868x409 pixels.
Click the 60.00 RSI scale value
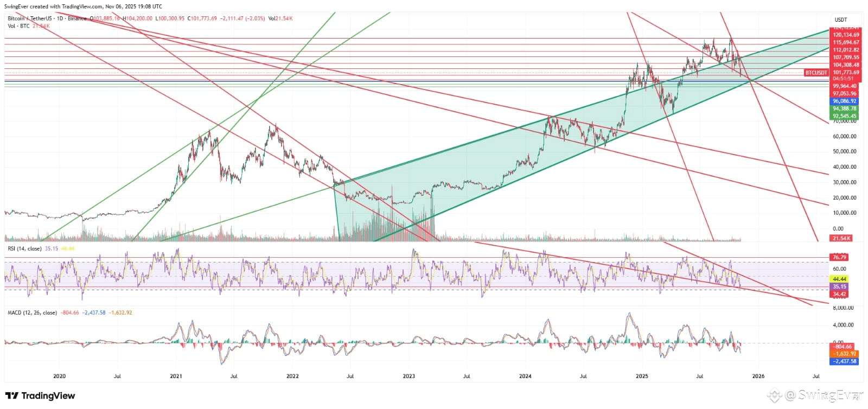[839, 269]
